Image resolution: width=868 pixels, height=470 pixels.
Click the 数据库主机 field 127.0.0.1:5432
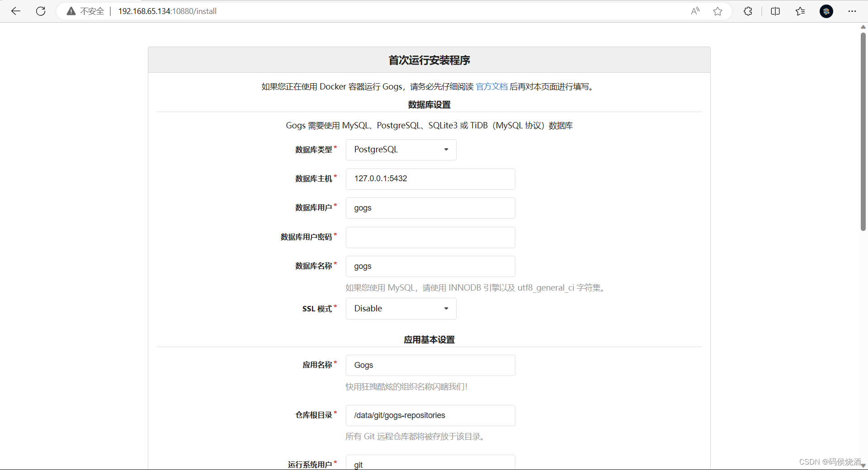(430, 179)
